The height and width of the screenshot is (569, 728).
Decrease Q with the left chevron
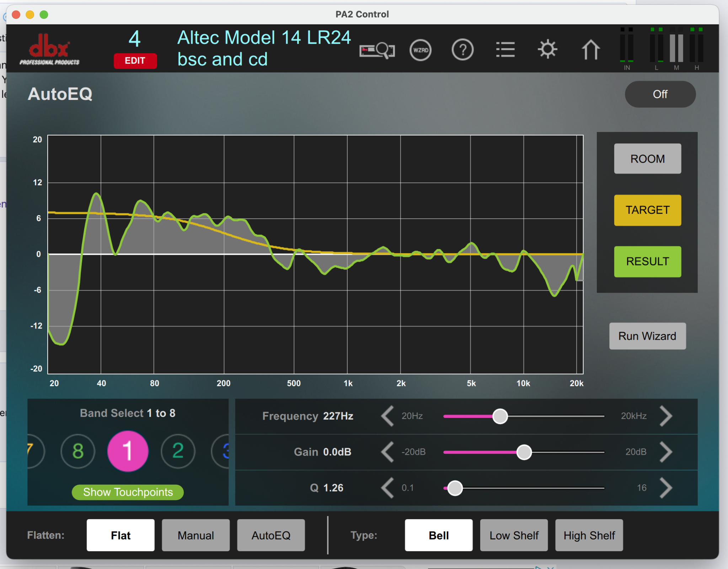(x=387, y=488)
